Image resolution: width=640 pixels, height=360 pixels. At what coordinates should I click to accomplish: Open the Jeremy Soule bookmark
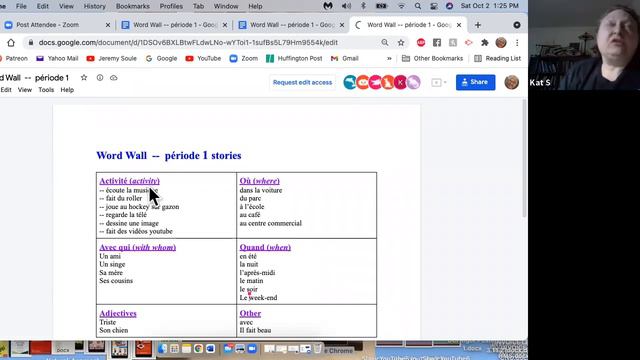[111, 58]
